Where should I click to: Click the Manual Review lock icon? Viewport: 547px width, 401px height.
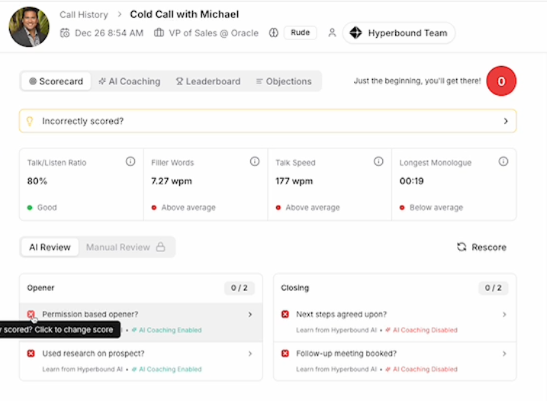(160, 247)
